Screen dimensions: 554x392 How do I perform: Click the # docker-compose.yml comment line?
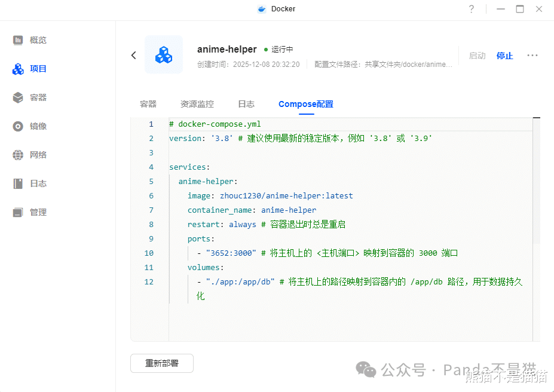pyautogui.click(x=215, y=124)
